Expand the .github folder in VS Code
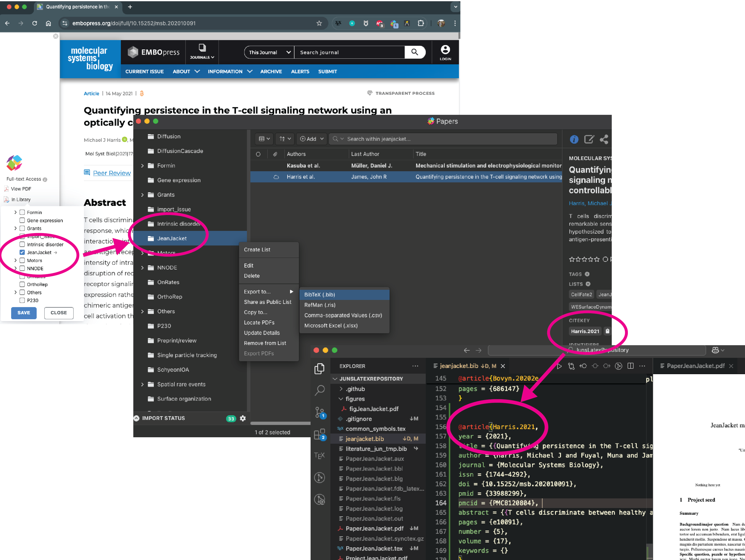 click(x=341, y=389)
